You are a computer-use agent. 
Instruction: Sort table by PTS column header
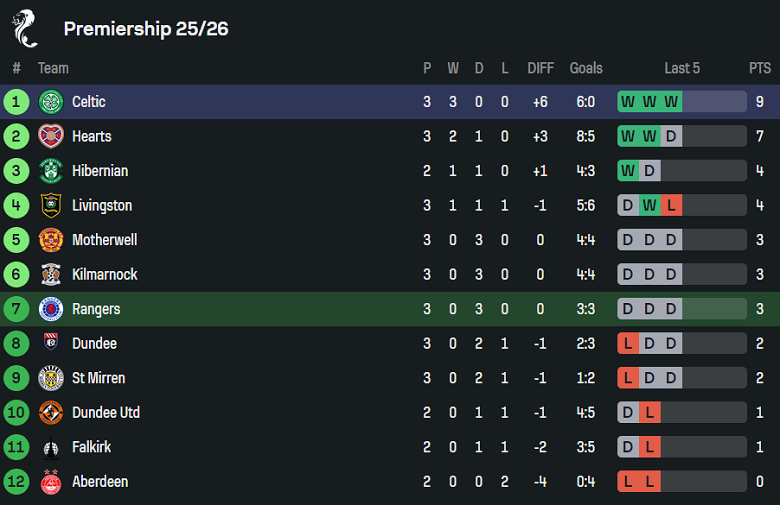click(759, 68)
